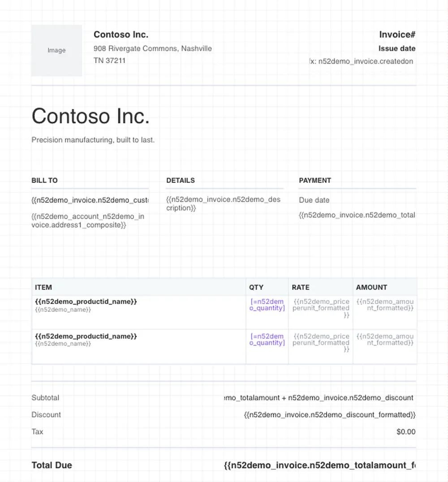The image size is (448, 482).
Task: Click second row priceperunit_formatted cell
Action: click(x=321, y=343)
